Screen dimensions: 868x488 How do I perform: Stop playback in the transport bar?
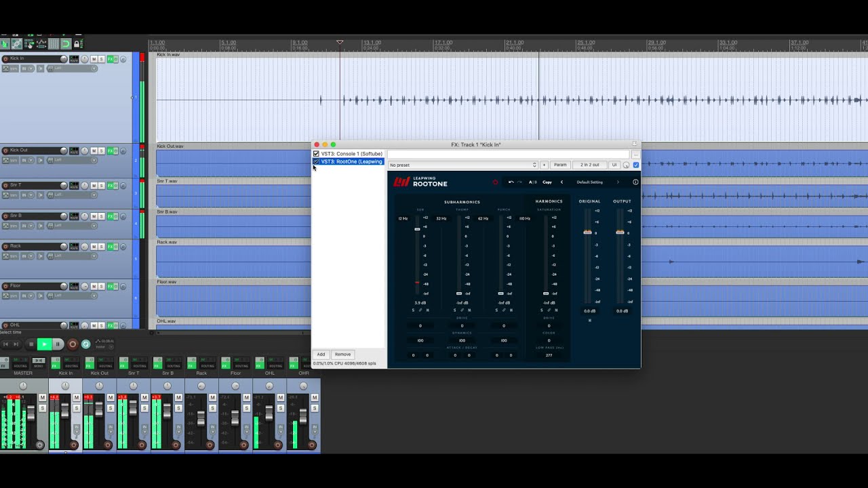[31, 344]
